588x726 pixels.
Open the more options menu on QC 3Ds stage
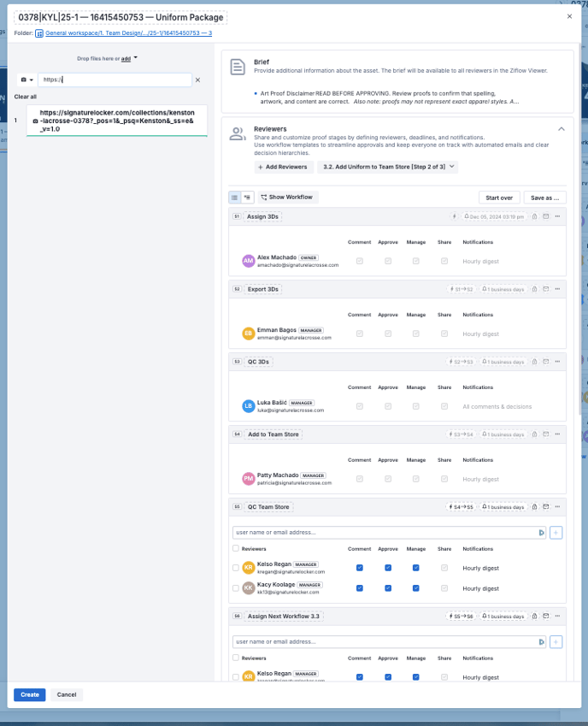pyautogui.click(x=556, y=362)
